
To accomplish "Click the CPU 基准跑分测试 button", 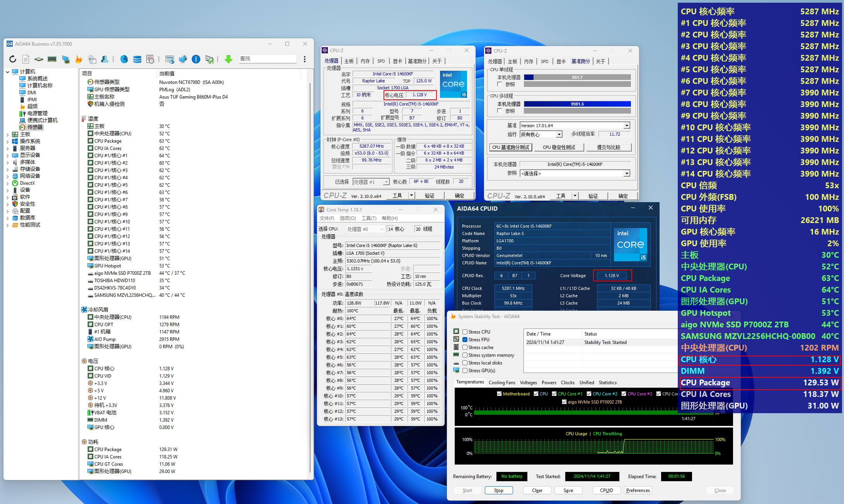I will coord(510,147).
